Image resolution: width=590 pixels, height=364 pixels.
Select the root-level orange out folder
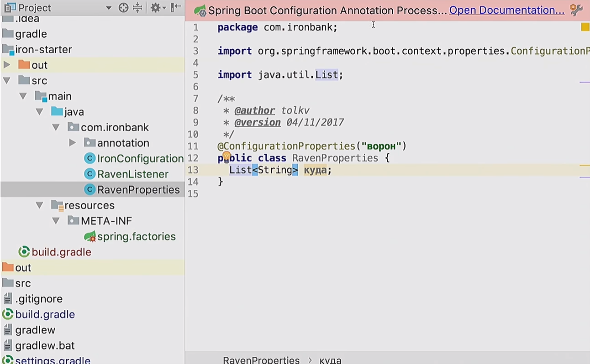(23, 268)
